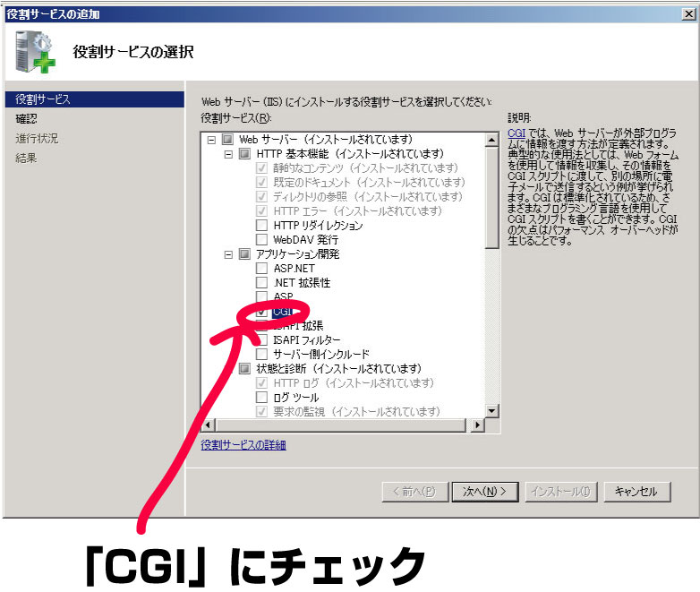The image size is (700, 592).
Task: Click the vertical scrollbar up arrow
Action: 492,140
